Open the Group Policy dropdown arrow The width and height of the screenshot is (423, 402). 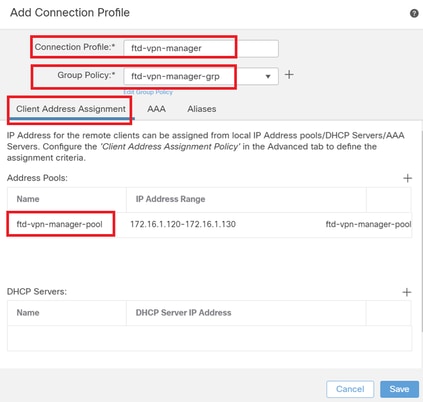[268, 77]
